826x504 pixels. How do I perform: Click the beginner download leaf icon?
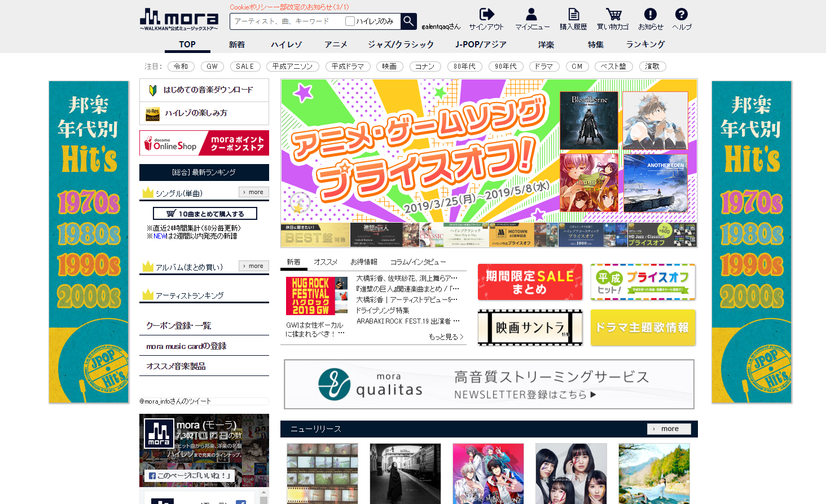(152, 90)
